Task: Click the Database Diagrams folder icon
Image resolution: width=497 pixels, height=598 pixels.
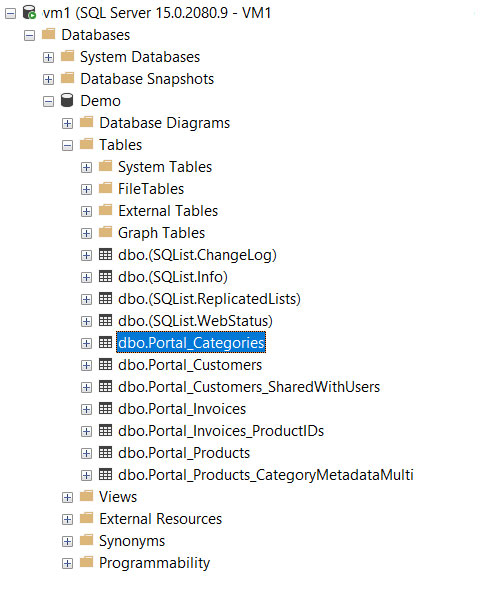Action: (87, 122)
